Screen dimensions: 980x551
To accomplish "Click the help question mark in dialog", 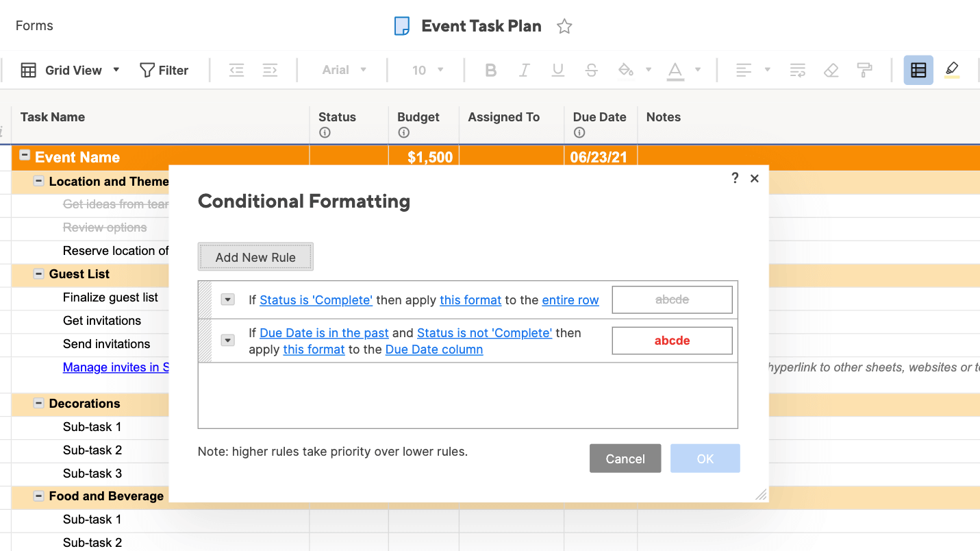I will tap(735, 178).
